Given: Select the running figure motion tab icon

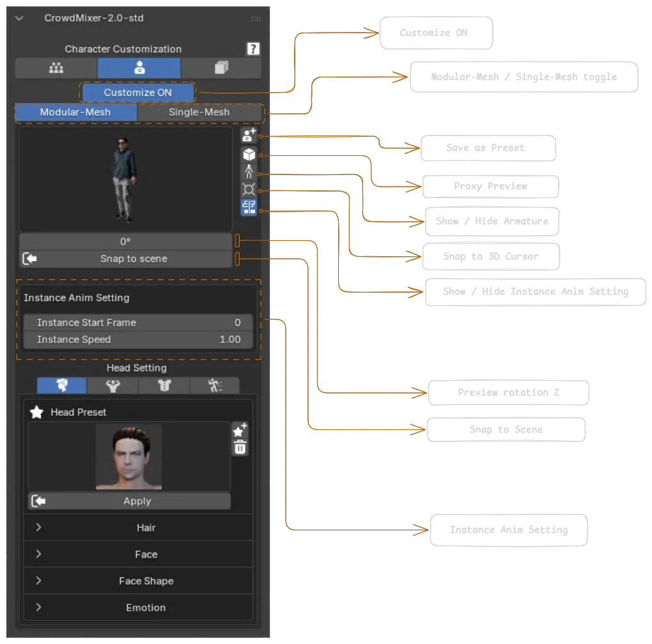Looking at the screenshot, I should [215, 385].
